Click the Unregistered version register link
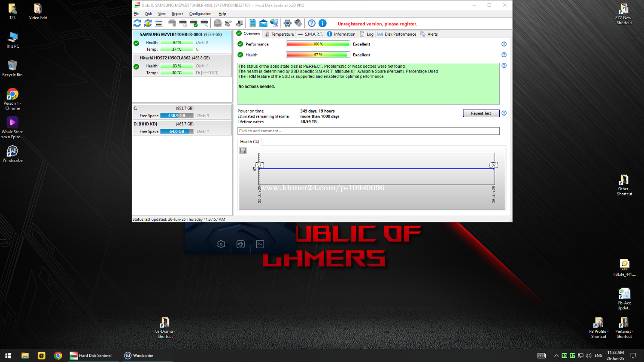The height and width of the screenshot is (362, 644). tap(377, 24)
